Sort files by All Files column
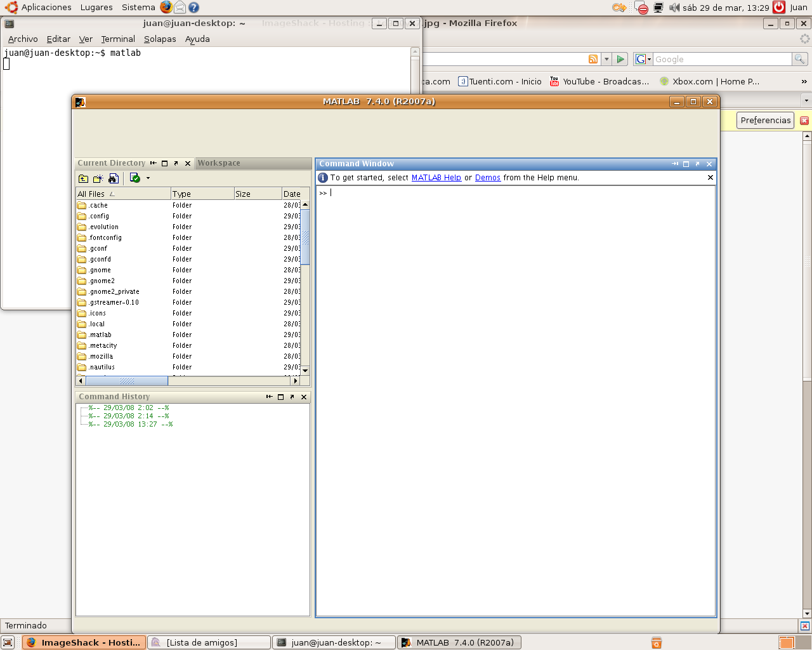Viewport: 812px width, 650px height. 123,194
